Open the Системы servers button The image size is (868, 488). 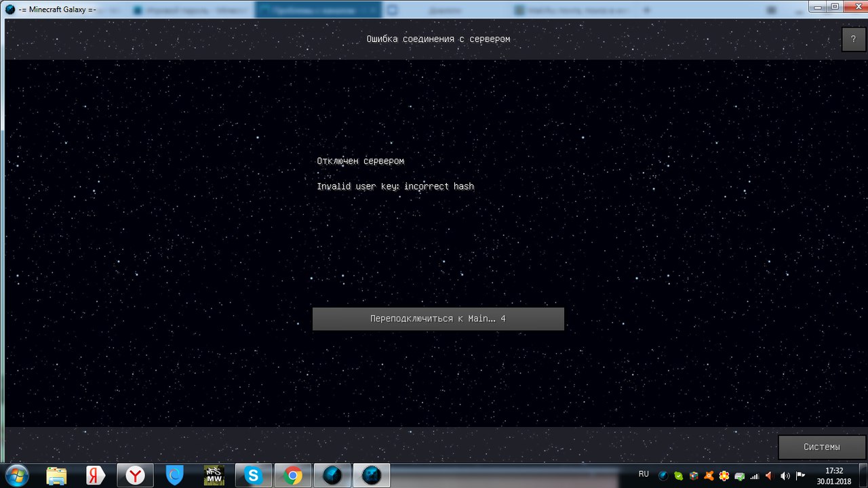coord(822,447)
